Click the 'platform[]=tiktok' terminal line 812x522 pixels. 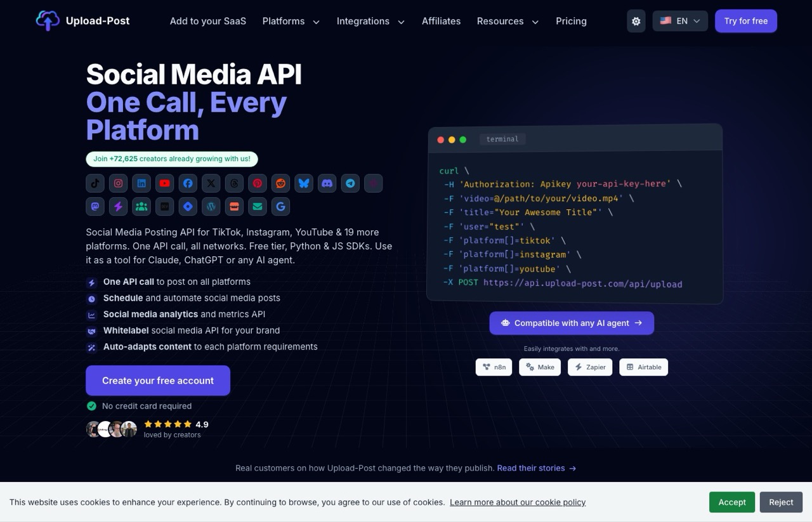pos(505,240)
